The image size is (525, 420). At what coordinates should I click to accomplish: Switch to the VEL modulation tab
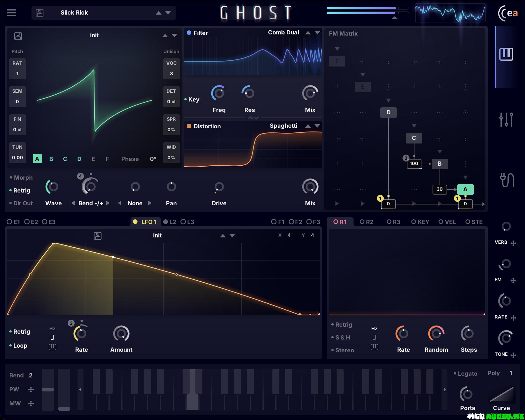coord(447,222)
